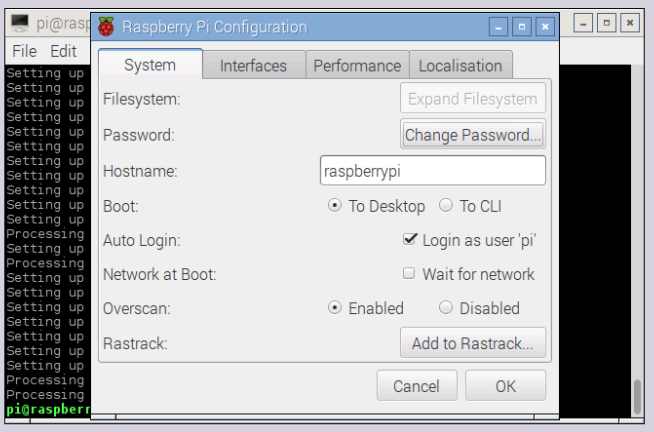
Task: Open the Localisation tab
Action: [460, 65]
